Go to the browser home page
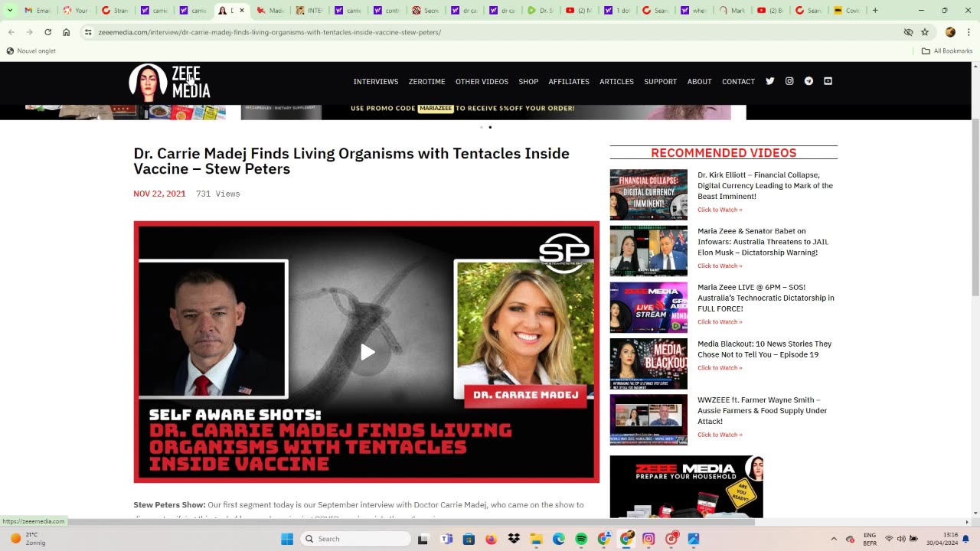980x551 pixels. 67,32
